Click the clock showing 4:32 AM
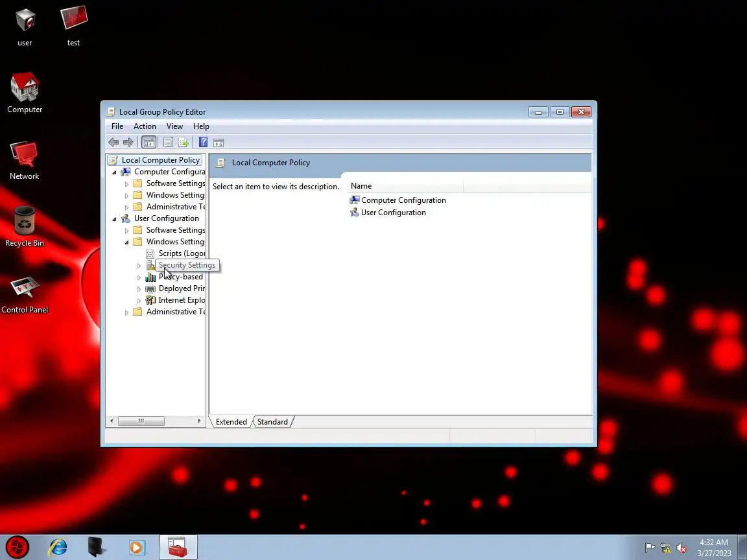This screenshot has width=747, height=560. (x=714, y=548)
